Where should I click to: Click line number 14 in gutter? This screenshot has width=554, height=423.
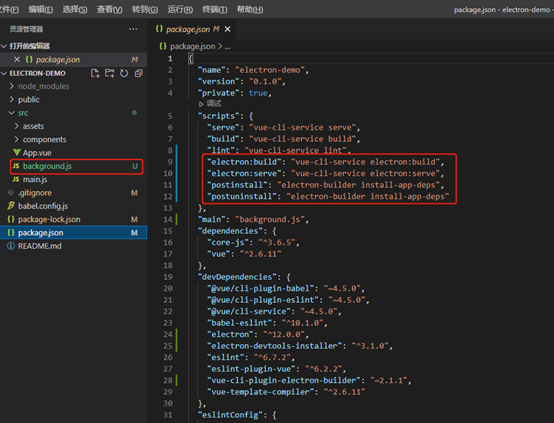click(x=168, y=219)
